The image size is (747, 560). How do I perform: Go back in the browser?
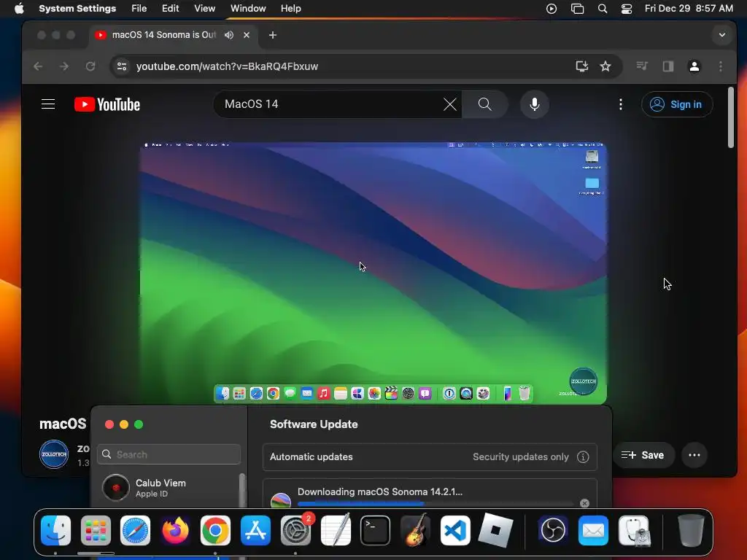click(x=38, y=66)
